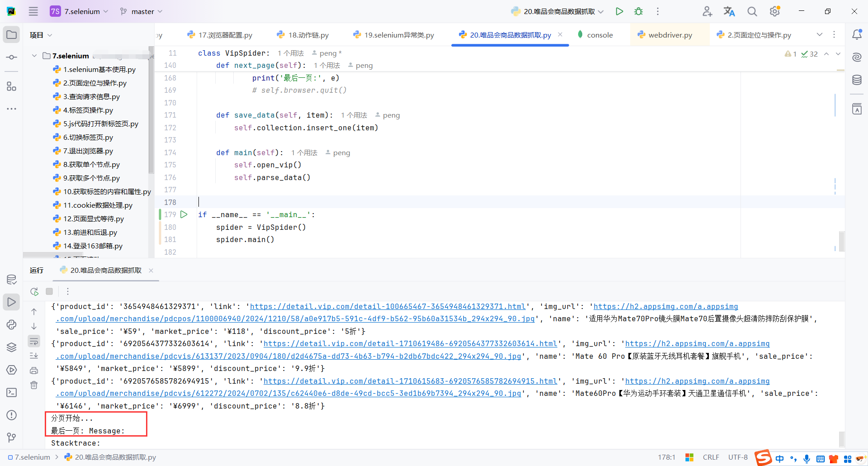
Task: Open the AI Assistant spiral icon
Action: point(857,57)
